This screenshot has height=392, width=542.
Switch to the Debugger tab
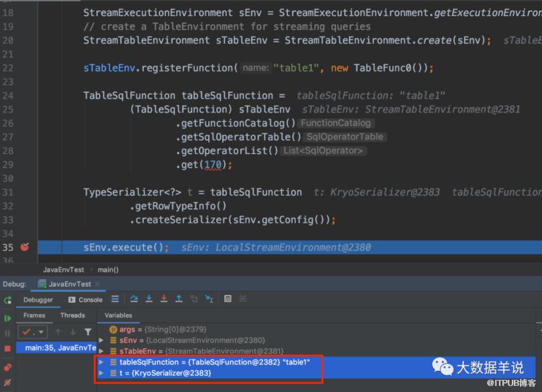coord(38,300)
